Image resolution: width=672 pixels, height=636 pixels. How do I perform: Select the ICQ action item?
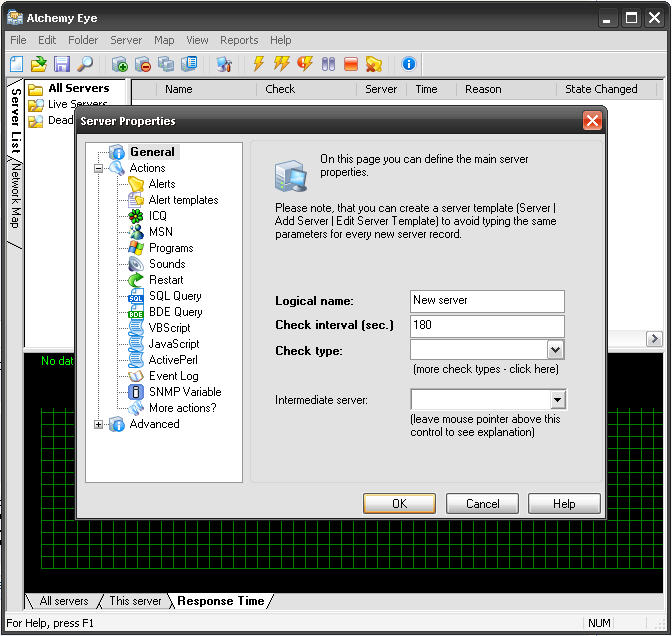158,216
